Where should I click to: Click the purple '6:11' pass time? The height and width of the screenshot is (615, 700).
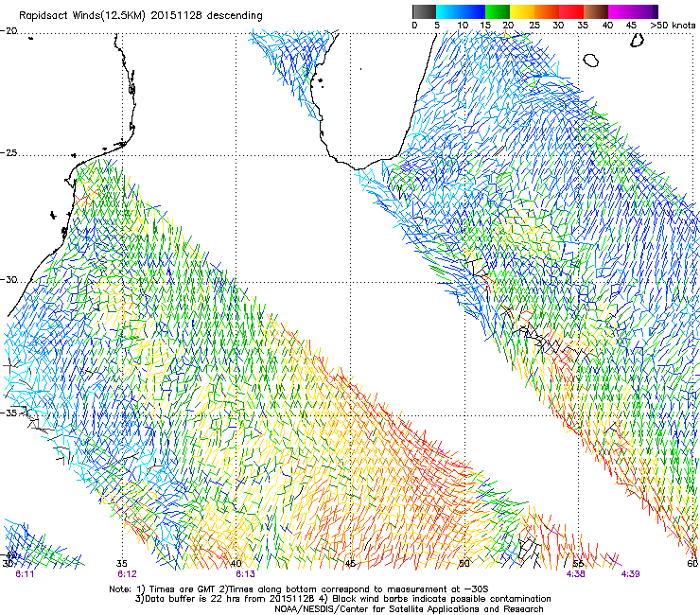(x=25, y=574)
